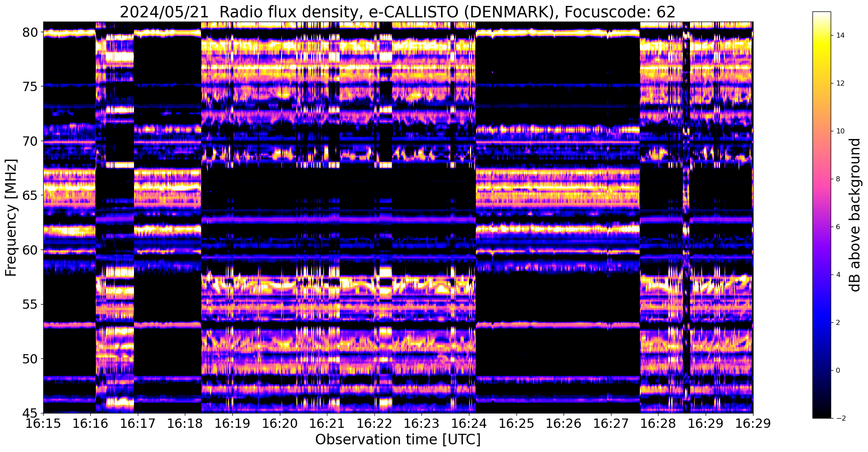Click the 65 MHz frequency tick label
The height and width of the screenshot is (452, 868).
click(30, 196)
